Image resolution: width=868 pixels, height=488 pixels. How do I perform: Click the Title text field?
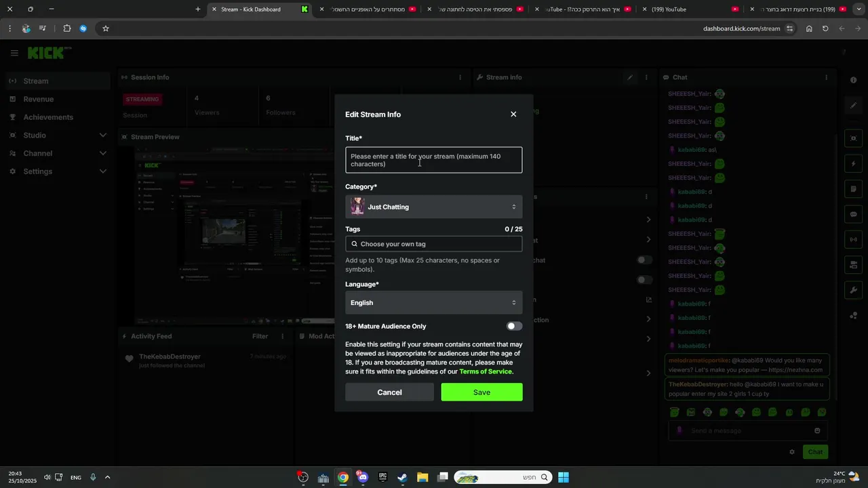[x=434, y=160]
